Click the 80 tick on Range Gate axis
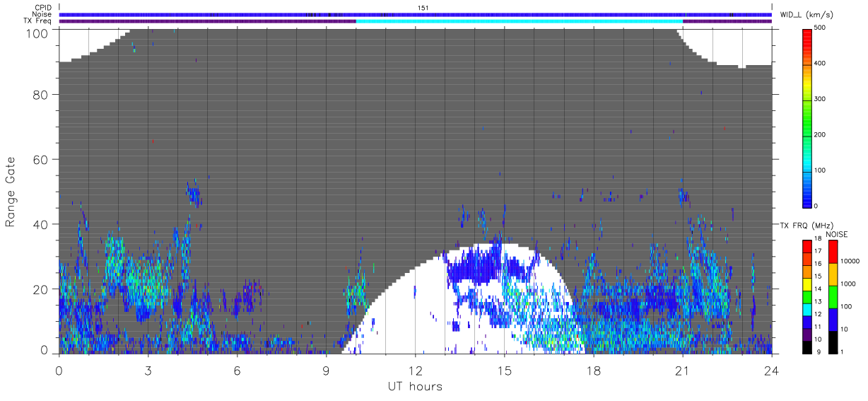 coord(40,95)
